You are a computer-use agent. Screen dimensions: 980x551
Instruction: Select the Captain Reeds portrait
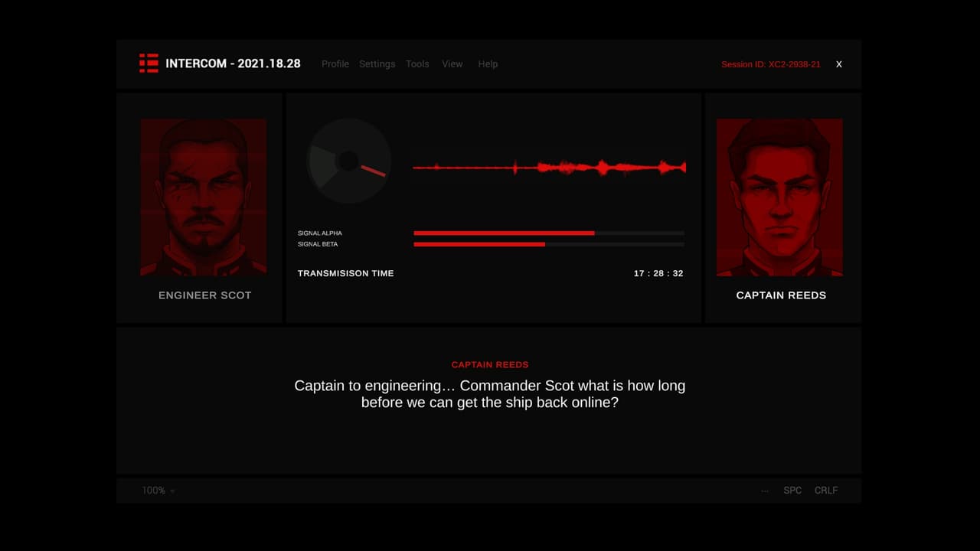coord(779,197)
